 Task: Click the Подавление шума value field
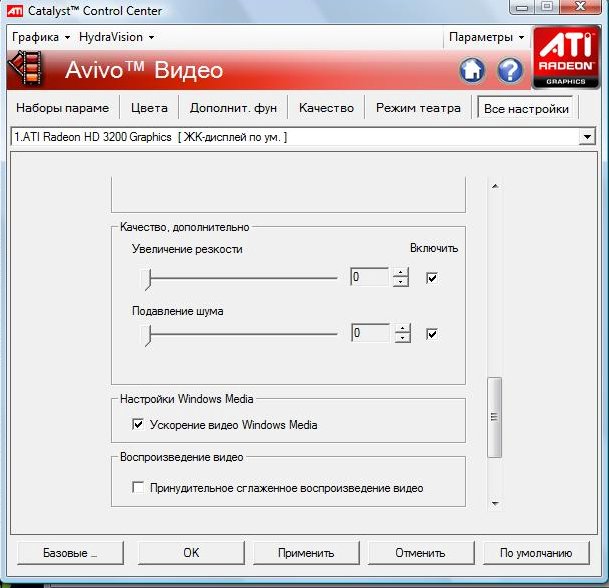pyautogui.click(x=370, y=333)
